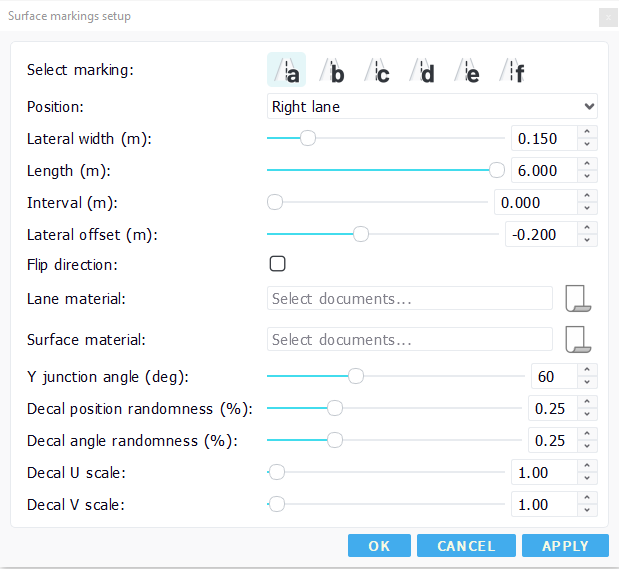Close the Surface markings setup dialog

(x=607, y=17)
